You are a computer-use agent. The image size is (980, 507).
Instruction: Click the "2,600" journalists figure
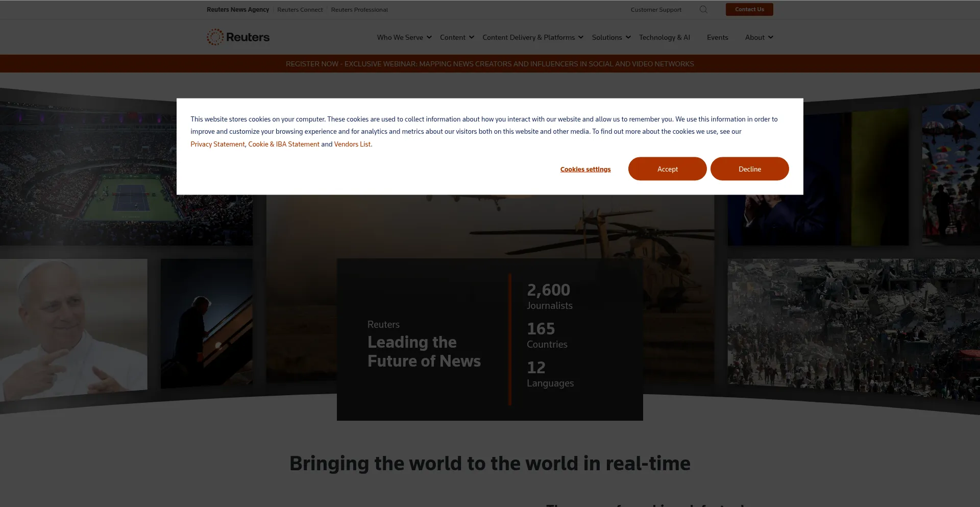tap(549, 290)
